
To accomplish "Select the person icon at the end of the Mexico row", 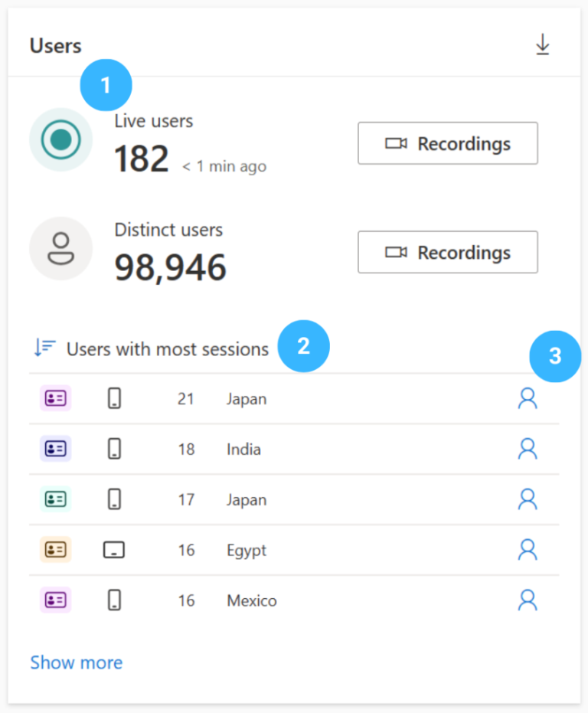I will pyautogui.click(x=528, y=600).
